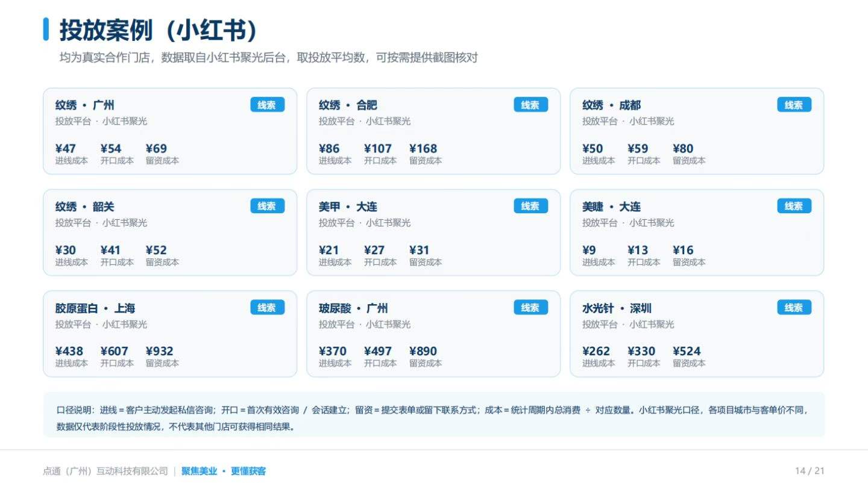The height and width of the screenshot is (483, 868).
Task: Select the card title 纹绣・韶关
Action: point(85,207)
